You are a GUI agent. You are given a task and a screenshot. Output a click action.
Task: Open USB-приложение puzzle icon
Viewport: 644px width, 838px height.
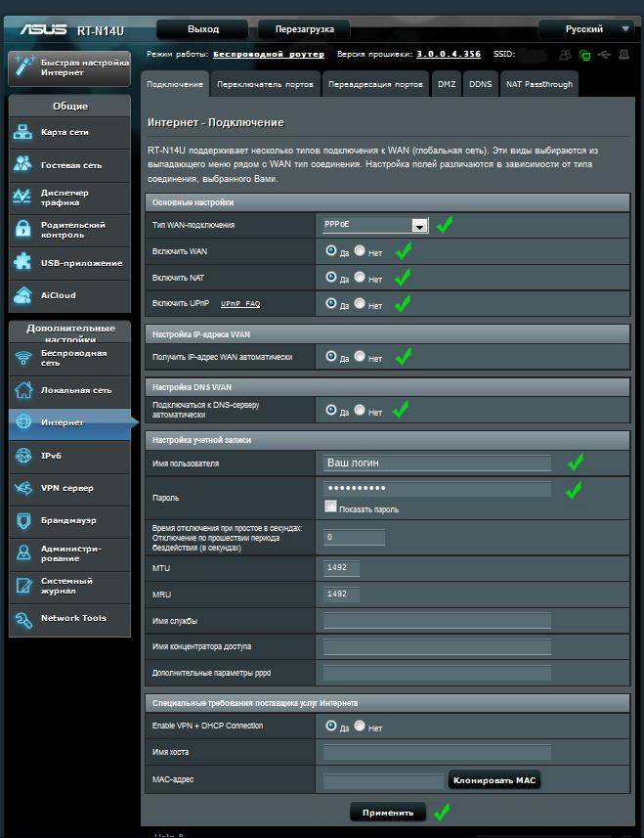(22, 263)
